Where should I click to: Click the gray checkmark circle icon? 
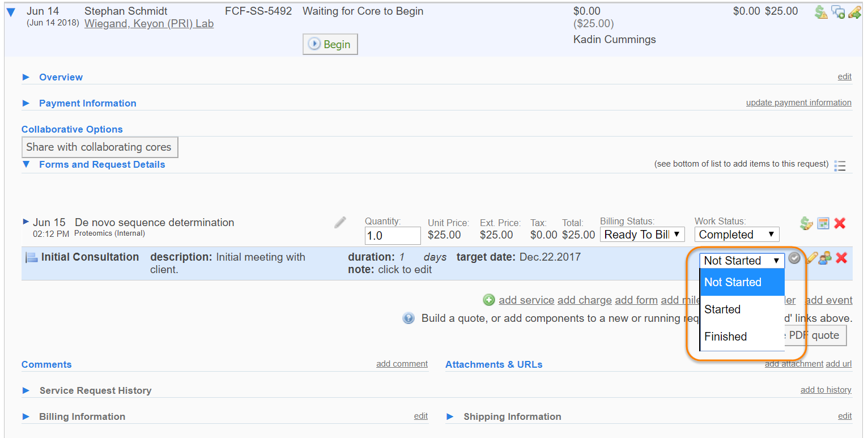coord(794,258)
